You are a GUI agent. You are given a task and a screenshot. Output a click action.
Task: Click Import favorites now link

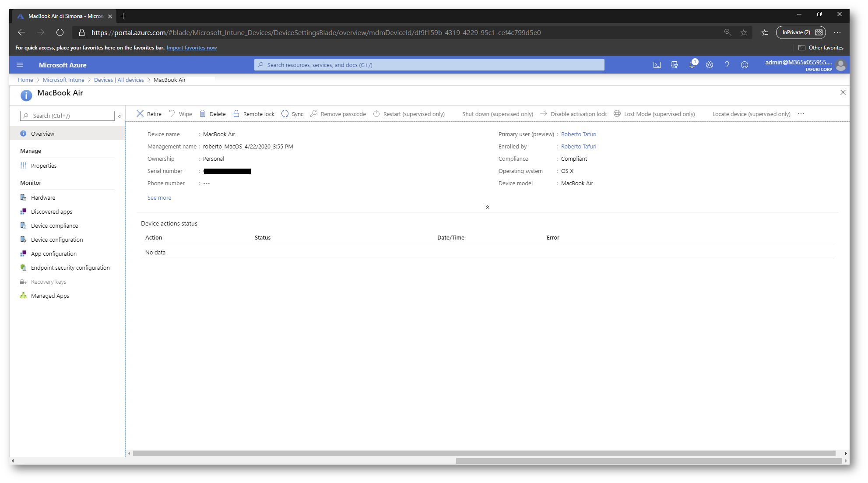192,48
